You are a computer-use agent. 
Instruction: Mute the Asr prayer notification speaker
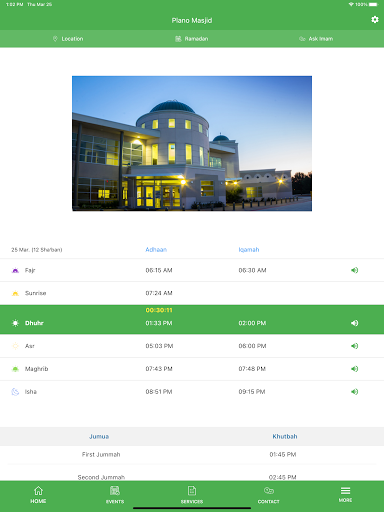pos(354,346)
